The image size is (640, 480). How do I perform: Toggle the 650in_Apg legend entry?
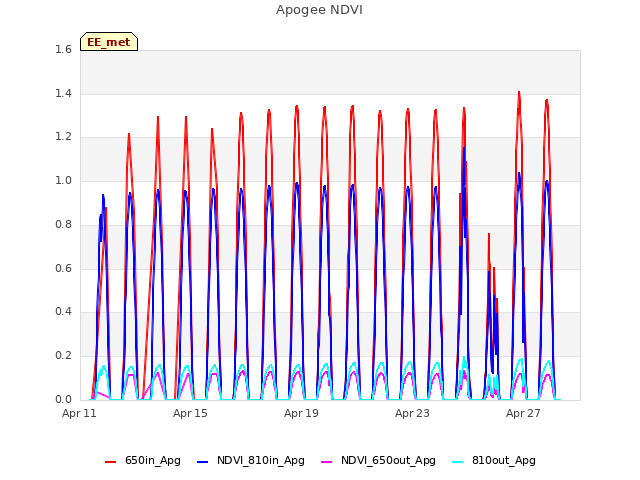point(143,460)
